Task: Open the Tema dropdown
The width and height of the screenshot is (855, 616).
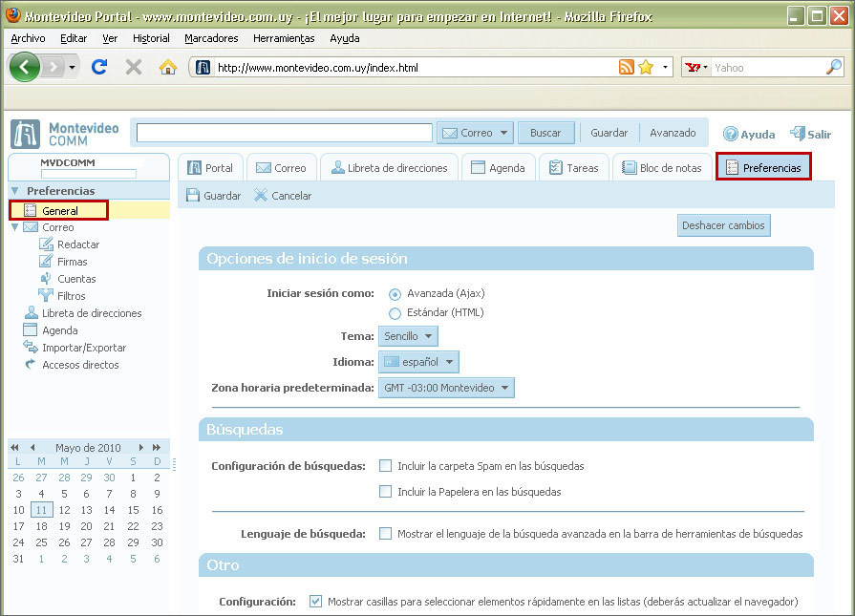Action: (408, 336)
